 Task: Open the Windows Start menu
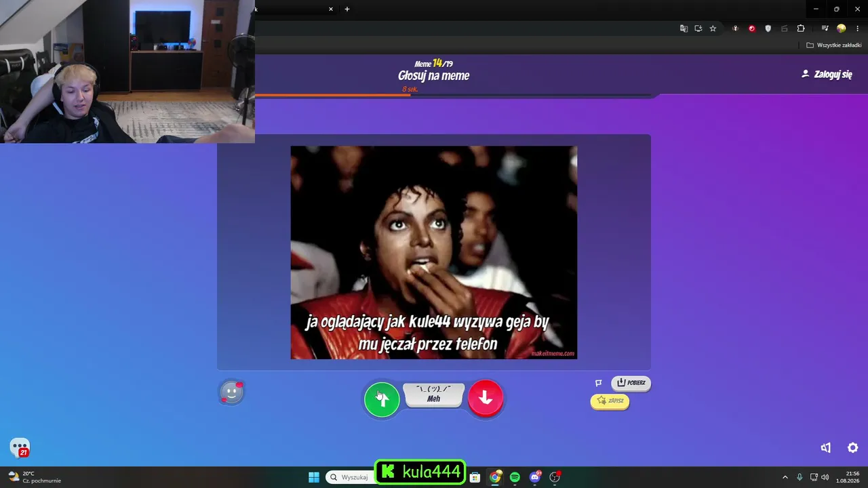coord(314,477)
